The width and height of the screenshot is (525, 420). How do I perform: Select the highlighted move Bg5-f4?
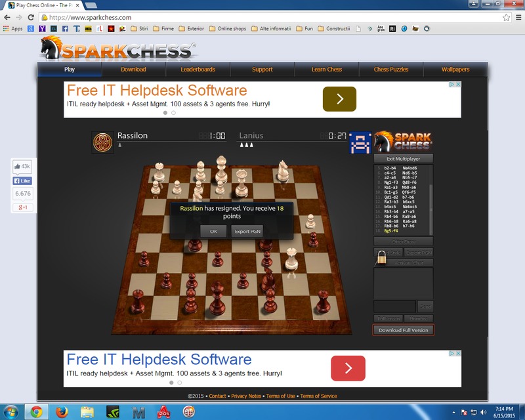(391, 231)
